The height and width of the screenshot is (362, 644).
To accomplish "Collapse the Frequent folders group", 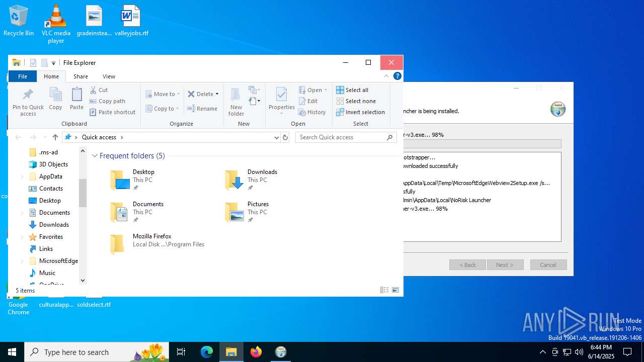I will coord(95,156).
